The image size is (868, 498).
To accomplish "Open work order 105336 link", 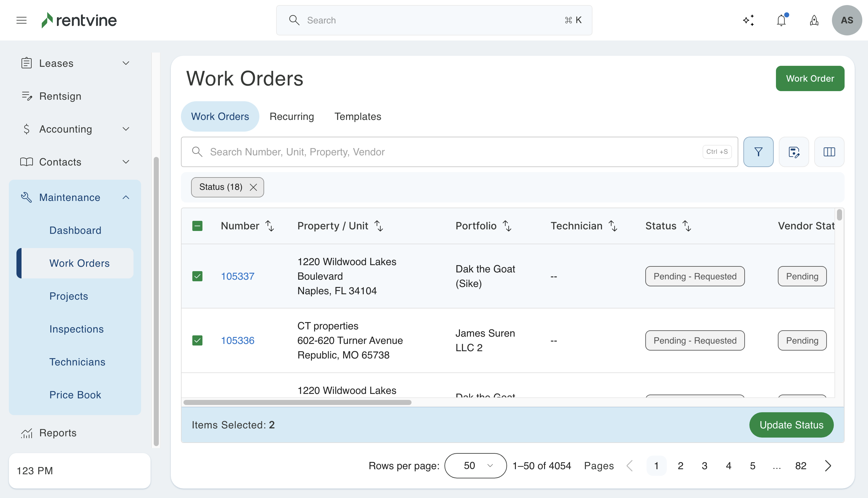I will tap(237, 340).
